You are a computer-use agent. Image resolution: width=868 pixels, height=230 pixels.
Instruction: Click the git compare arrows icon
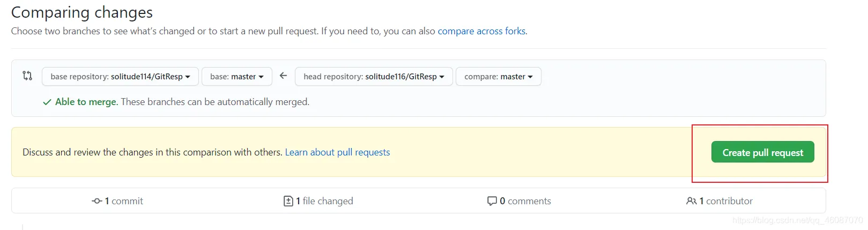click(27, 76)
